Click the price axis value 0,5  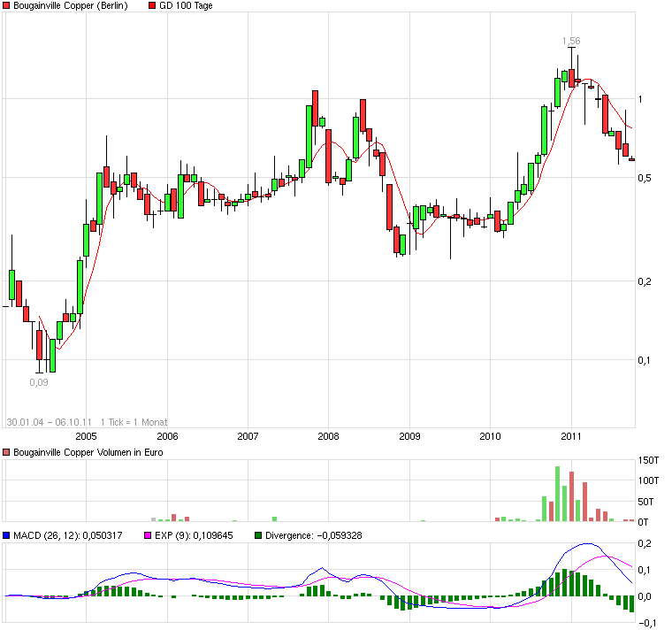[x=645, y=178]
